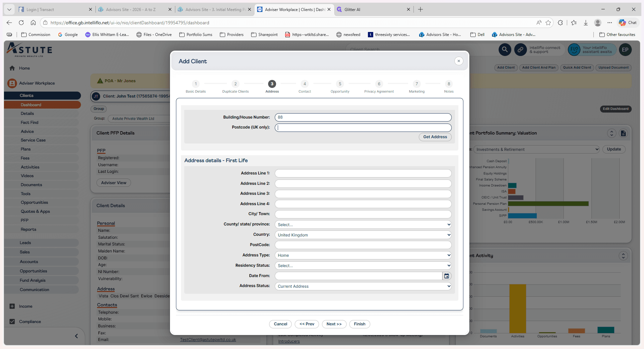This screenshot has width=644, height=349.
Task: Toggle the Portfolio Summary panel expander
Action: click(612, 133)
